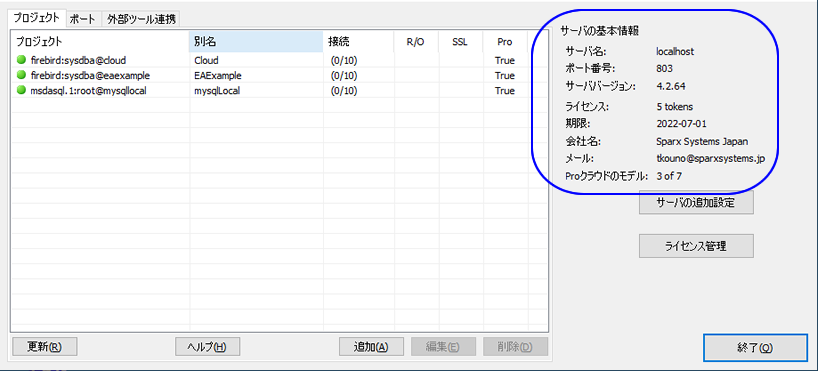
Task: Add a project with 追加(A)
Action: (371, 346)
